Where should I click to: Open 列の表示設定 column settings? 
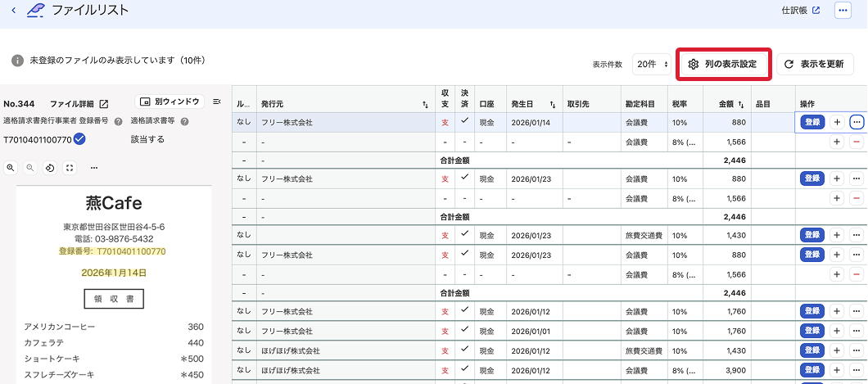[x=723, y=64]
